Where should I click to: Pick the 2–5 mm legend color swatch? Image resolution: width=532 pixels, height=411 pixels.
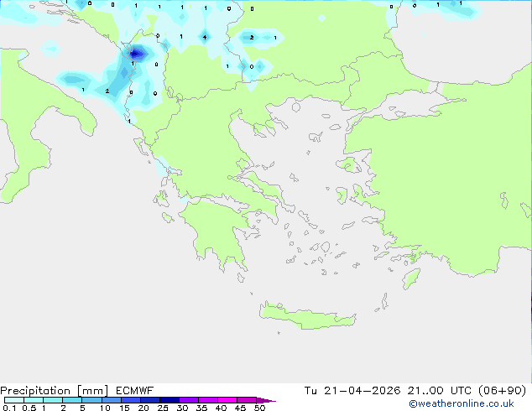click(72, 400)
